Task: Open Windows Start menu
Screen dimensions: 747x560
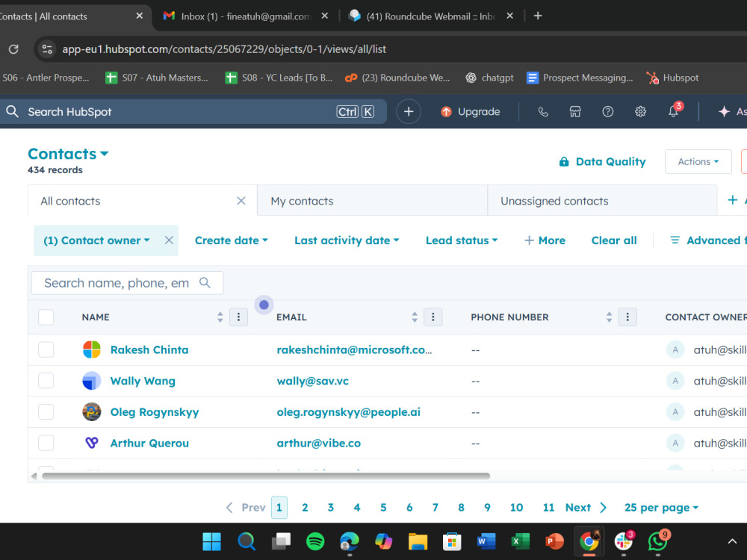Action: click(211, 541)
